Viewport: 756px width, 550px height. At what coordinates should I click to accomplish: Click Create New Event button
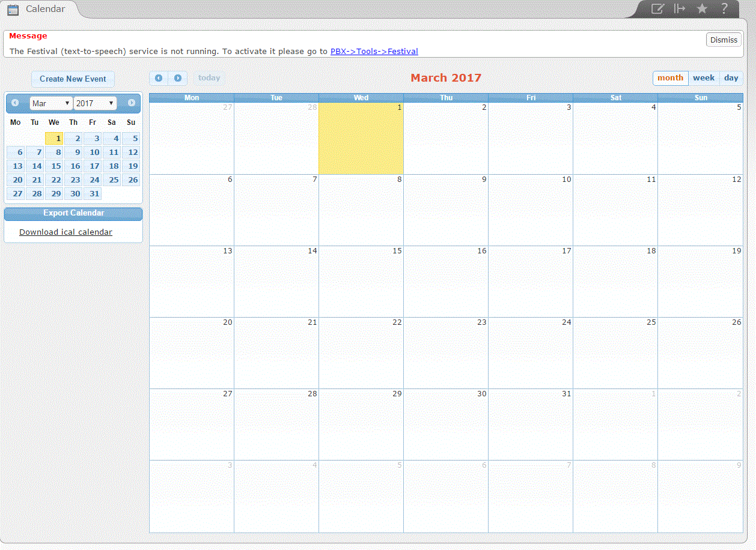tap(73, 79)
